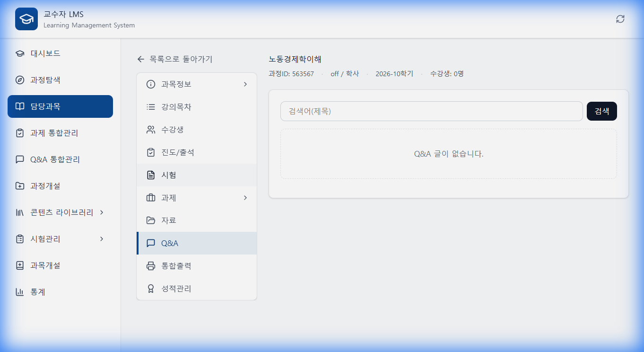The width and height of the screenshot is (644, 352).
Task: Expand the 과목정보 item chevron
Action: [x=245, y=84]
